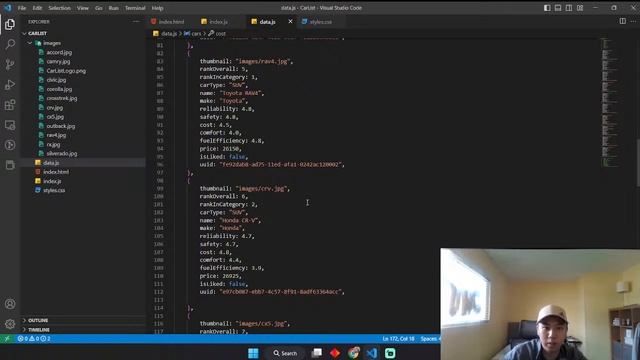The height and width of the screenshot is (360, 640).
Task: Switch to the index.html editor tab
Action: (x=171, y=22)
